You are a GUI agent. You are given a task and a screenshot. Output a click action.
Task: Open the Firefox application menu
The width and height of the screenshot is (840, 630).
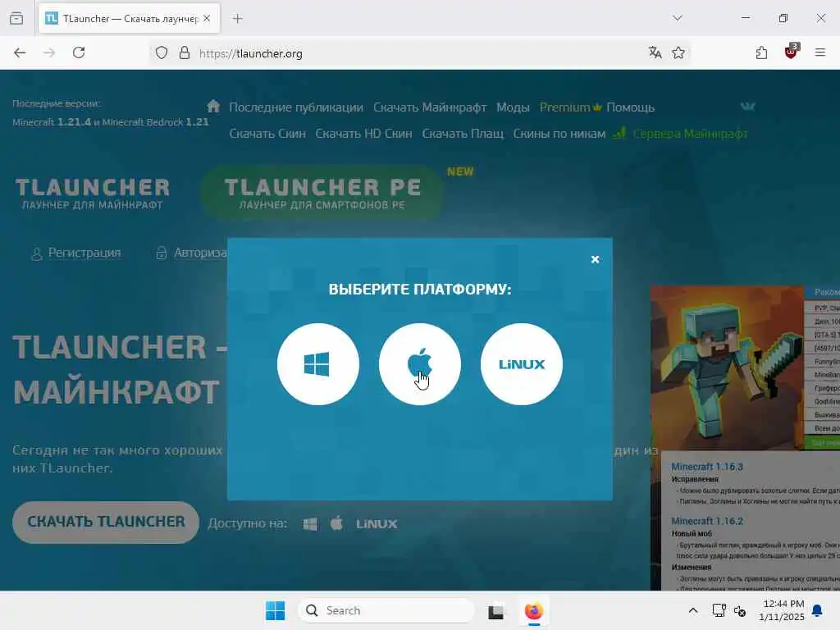[820, 52]
